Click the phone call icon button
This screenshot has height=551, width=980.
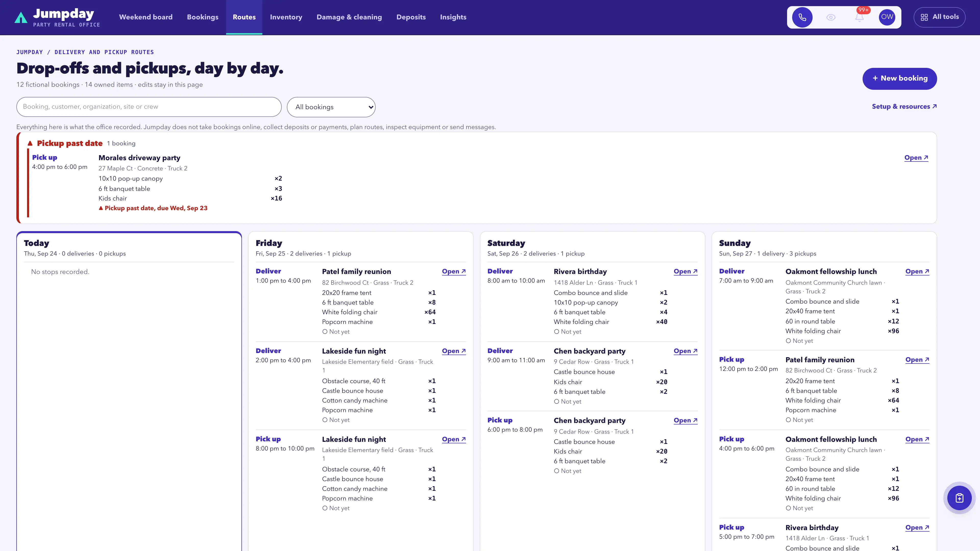tap(802, 17)
